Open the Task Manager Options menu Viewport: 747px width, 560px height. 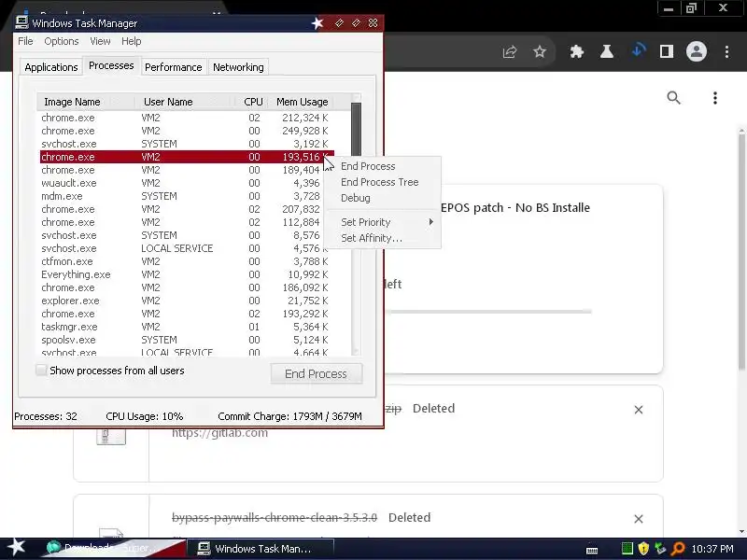click(x=62, y=41)
